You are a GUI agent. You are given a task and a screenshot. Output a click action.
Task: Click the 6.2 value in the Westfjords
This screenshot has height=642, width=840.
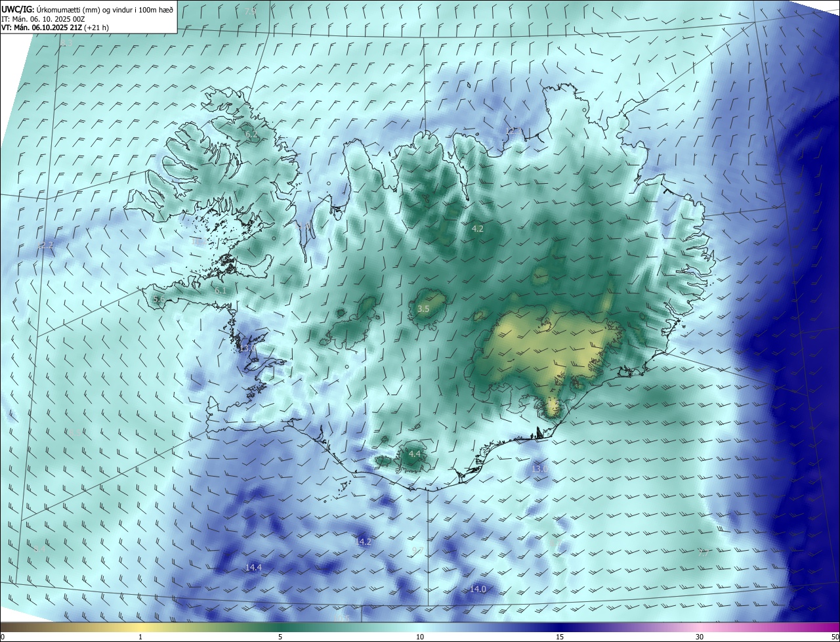(x=251, y=135)
